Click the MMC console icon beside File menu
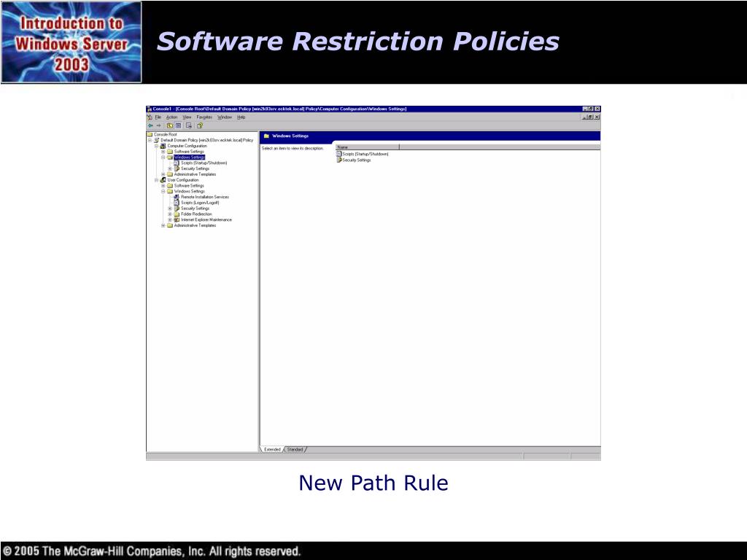The height and width of the screenshot is (560, 747). [150, 117]
